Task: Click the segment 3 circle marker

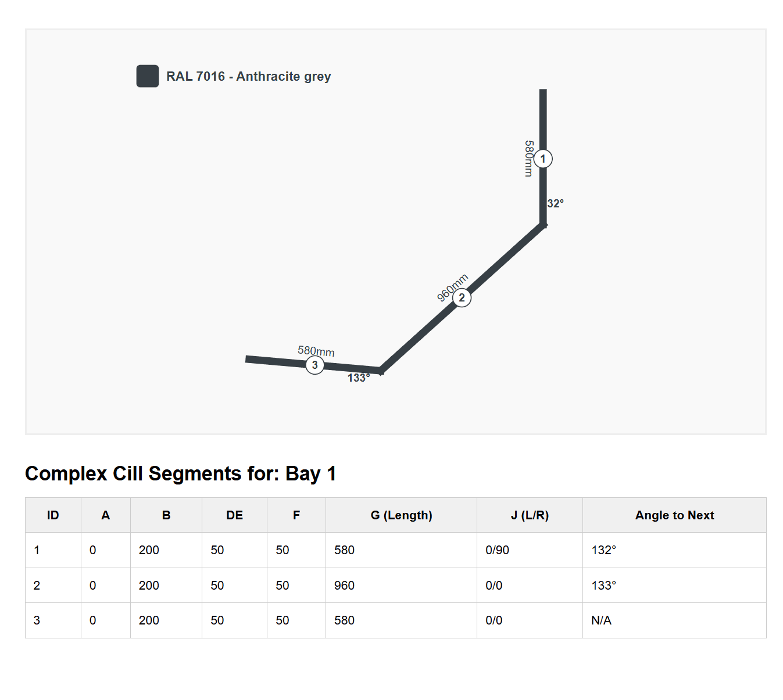Action: pos(315,365)
